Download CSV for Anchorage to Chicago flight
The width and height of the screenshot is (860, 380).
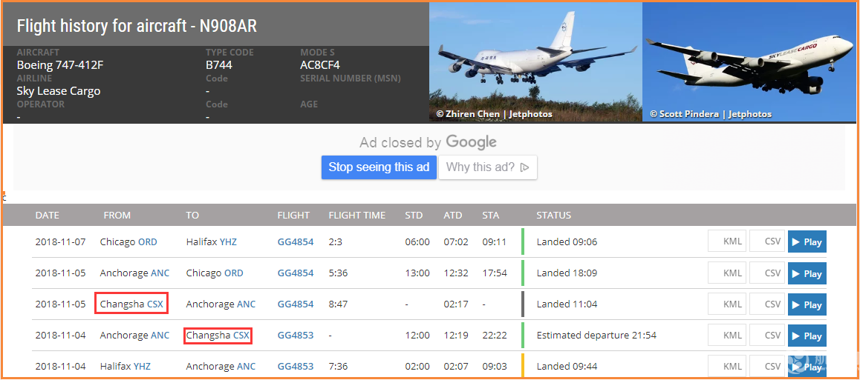[767, 273]
